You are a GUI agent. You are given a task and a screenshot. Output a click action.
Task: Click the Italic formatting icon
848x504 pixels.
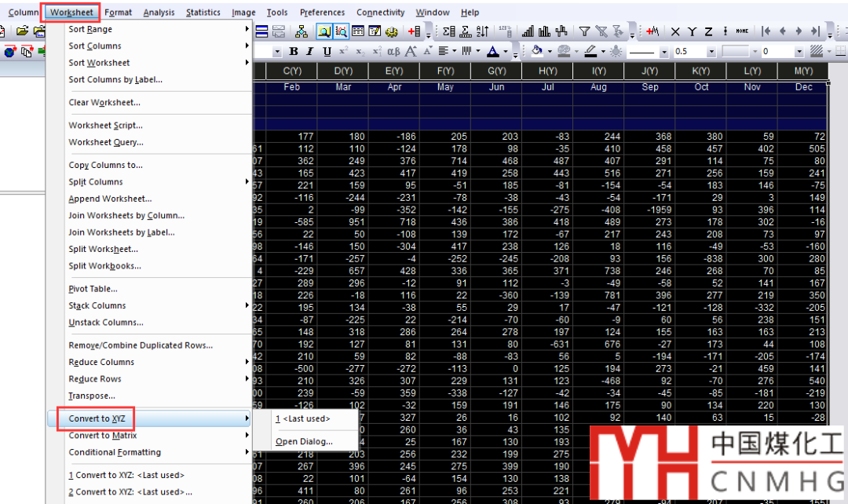click(309, 52)
